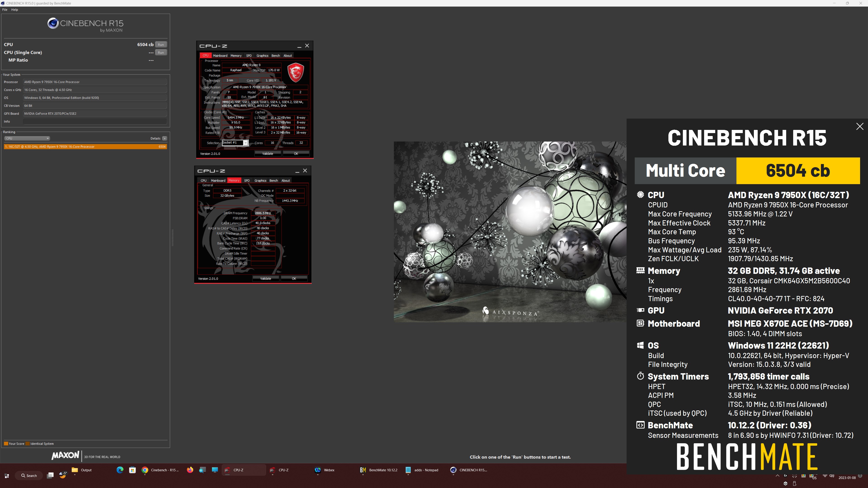Open About tab in CPU-Z processor window
Screen dimensions: 868x488
coord(288,56)
